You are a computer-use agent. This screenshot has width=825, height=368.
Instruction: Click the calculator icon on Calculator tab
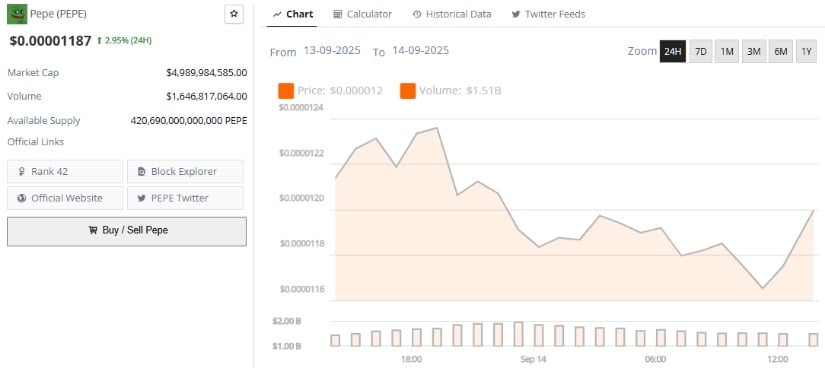coord(338,14)
